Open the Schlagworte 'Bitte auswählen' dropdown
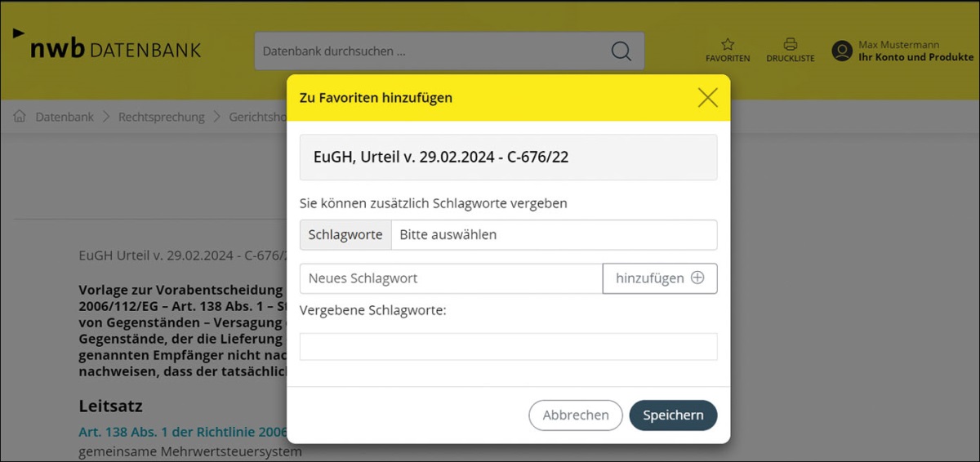 tap(553, 235)
